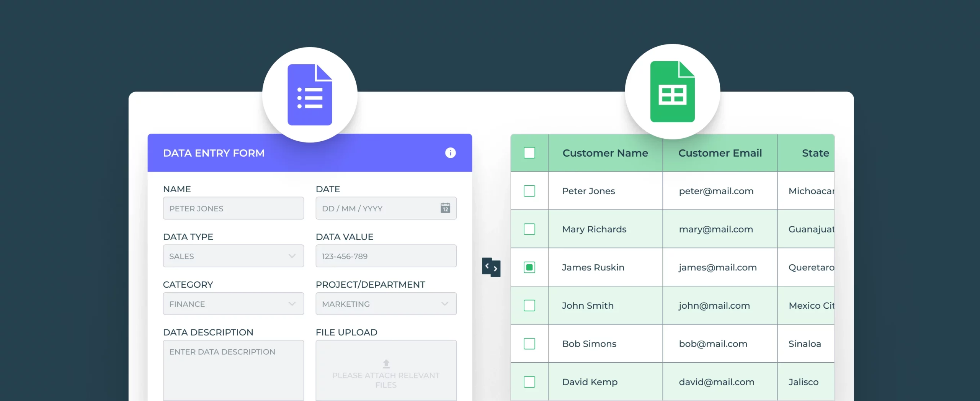This screenshot has height=401, width=980.
Task: Click the info icon in Data Entry Form header
Action: (x=450, y=153)
